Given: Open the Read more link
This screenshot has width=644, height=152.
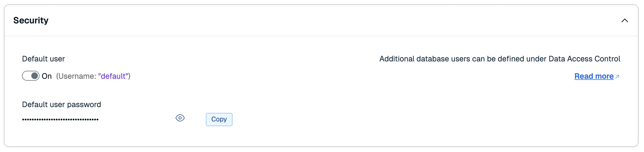Looking at the screenshot, I should (x=594, y=76).
